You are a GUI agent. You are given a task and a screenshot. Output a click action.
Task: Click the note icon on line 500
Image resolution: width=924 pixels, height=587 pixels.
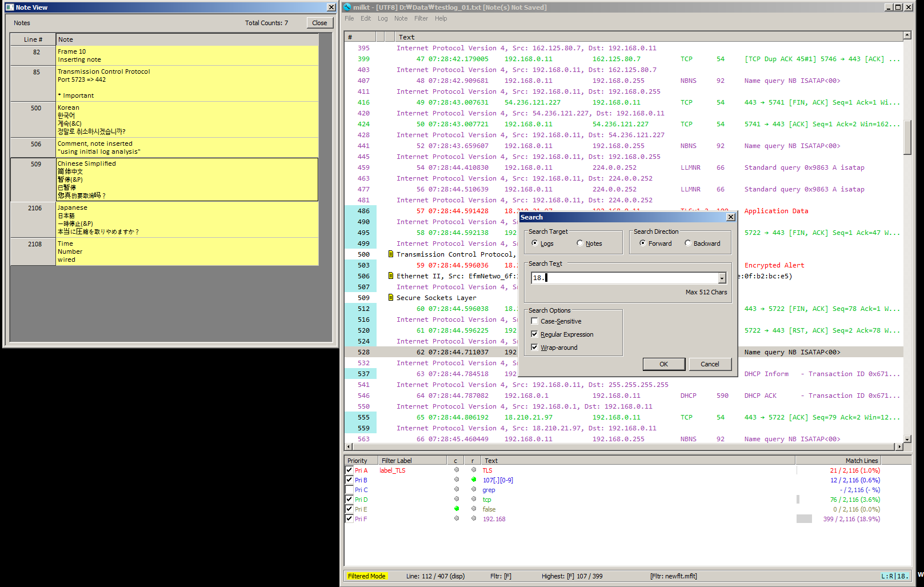click(x=391, y=254)
